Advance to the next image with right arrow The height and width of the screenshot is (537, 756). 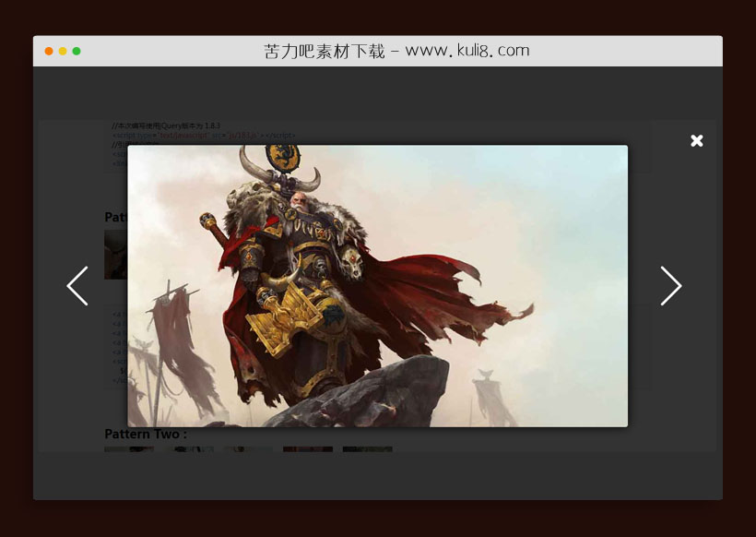click(x=670, y=286)
